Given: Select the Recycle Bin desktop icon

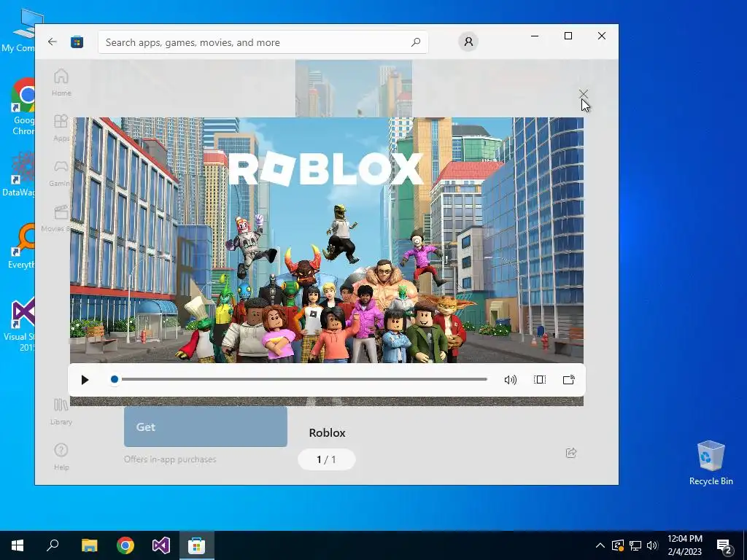Looking at the screenshot, I should coord(711,463).
